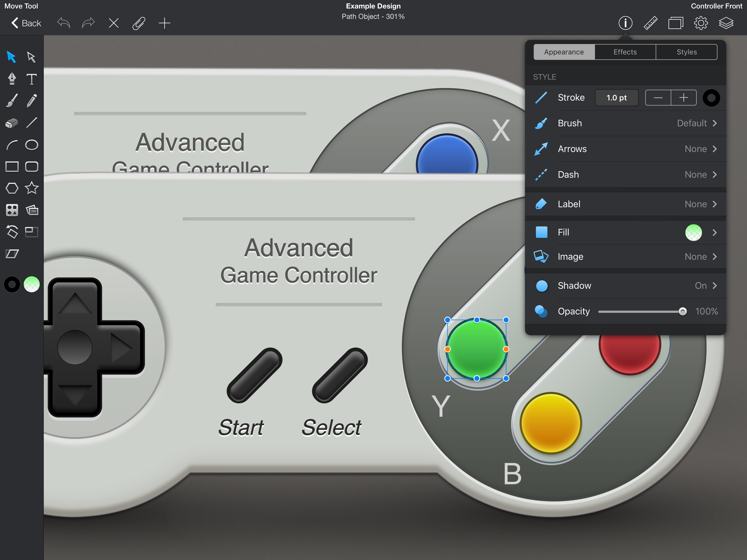Select the Rectangle tool
The width and height of the screenshot is (747, 560).
12,167
